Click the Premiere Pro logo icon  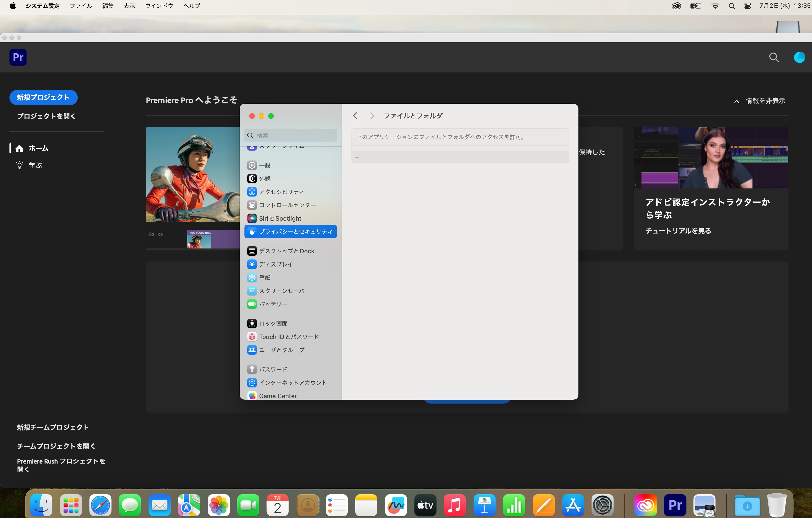pos(18,57)
